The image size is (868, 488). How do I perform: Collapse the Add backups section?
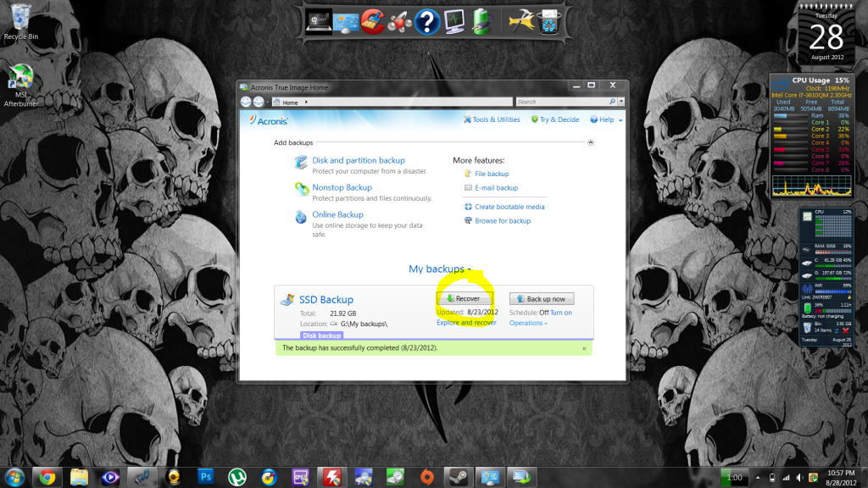(x=590, y=142)
